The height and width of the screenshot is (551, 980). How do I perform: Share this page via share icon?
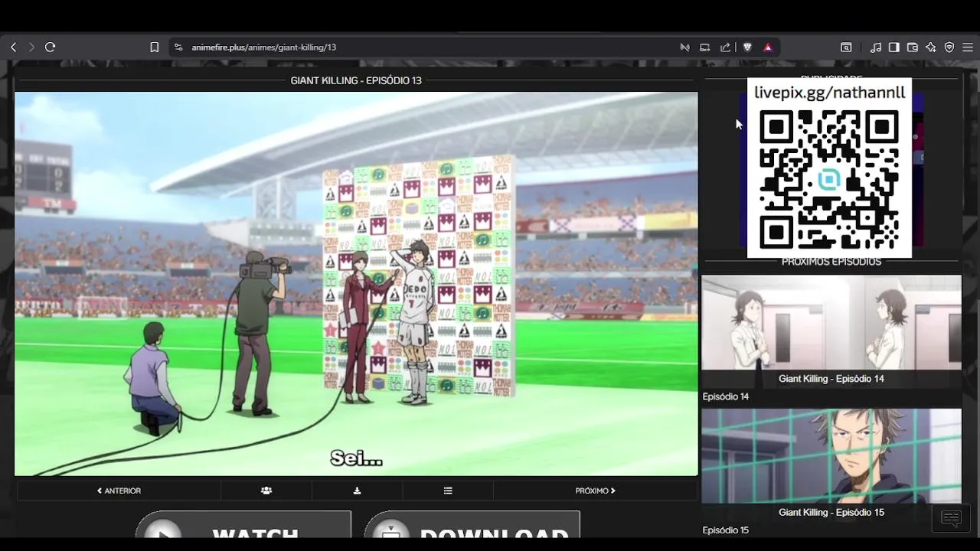(x=725, y=47)
